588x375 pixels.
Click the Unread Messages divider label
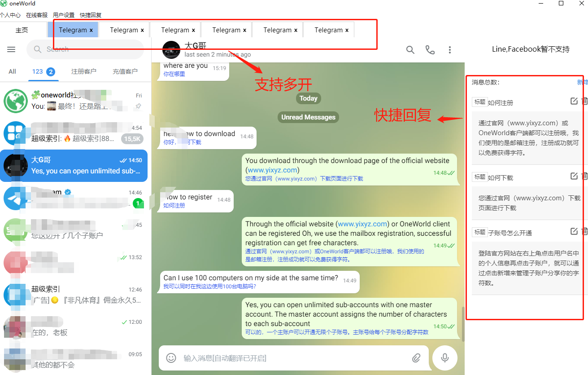pyautogui.click(x=308, y=117)
